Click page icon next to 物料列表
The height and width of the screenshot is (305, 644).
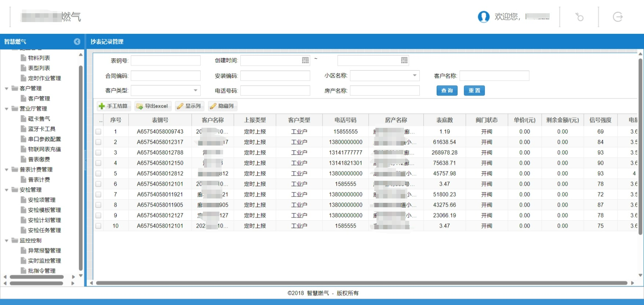click(23, 58)
